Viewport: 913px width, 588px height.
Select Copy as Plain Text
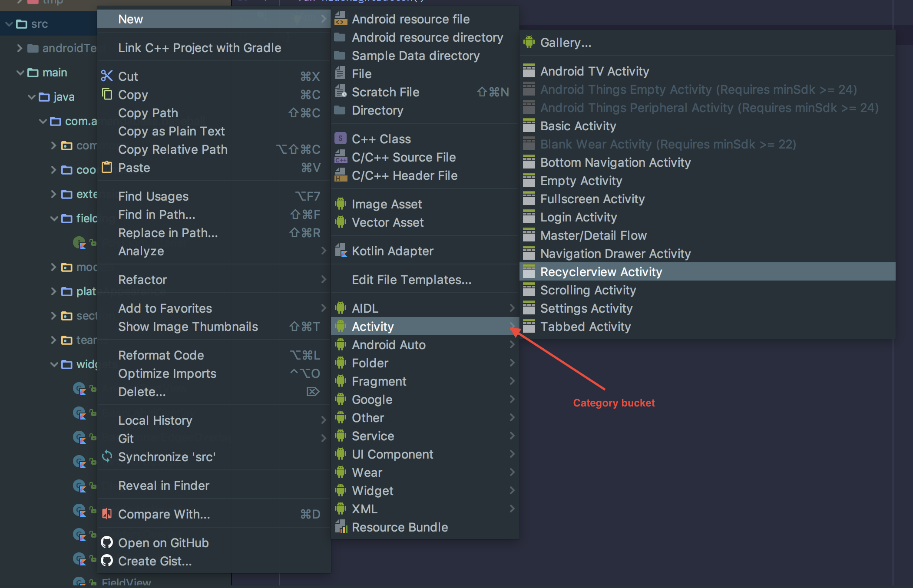point(214,131)
